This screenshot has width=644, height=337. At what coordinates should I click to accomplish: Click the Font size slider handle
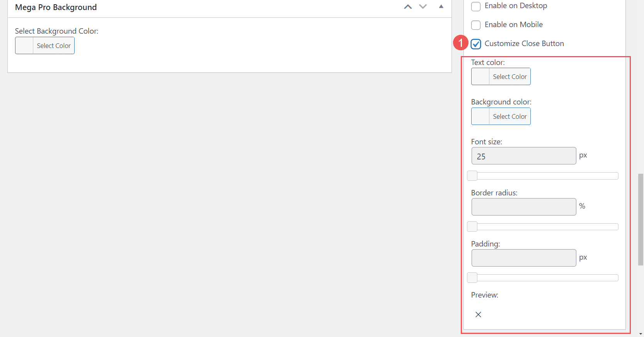(x=472, y=176)
